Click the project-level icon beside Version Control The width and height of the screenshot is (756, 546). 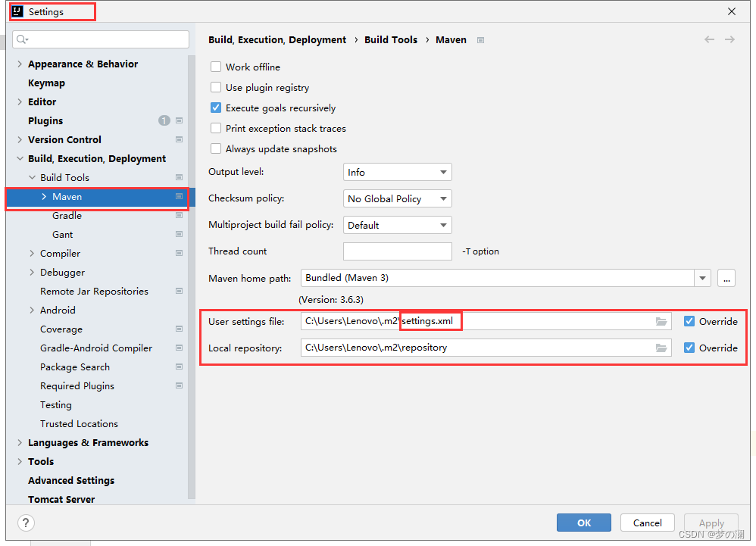(x=179, y=140)
